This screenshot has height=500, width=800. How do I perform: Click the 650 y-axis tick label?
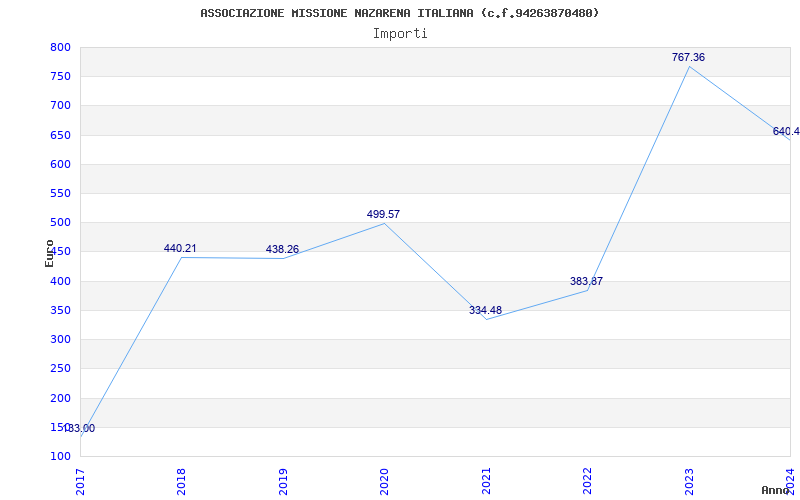coord(60,135)
